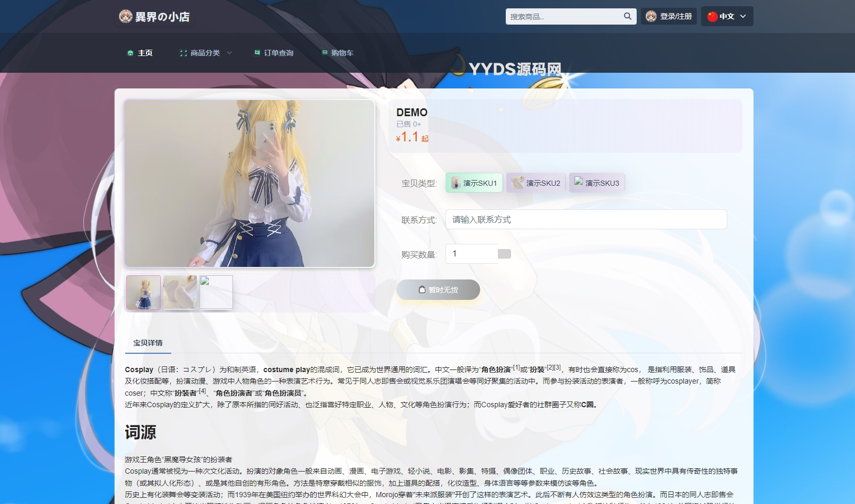The height and width of the screenshot is (504, 855).
Task: Choose the 演示SKU2 option
Action: point(536,183)
